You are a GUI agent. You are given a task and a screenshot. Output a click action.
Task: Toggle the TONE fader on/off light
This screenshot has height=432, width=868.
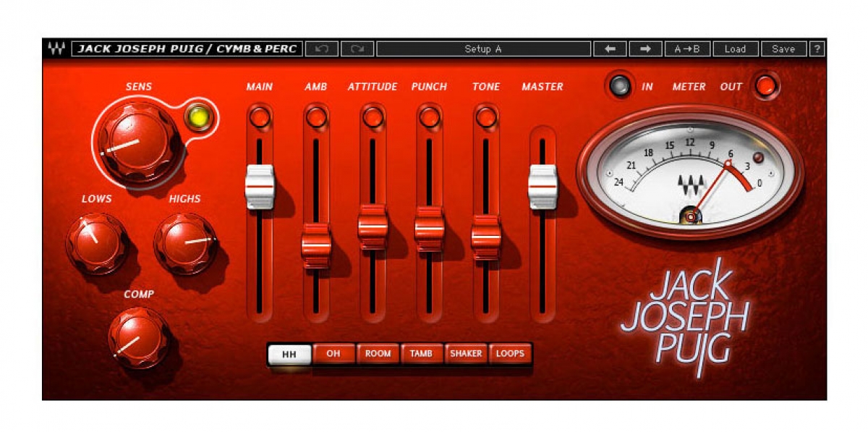(486, 117)
